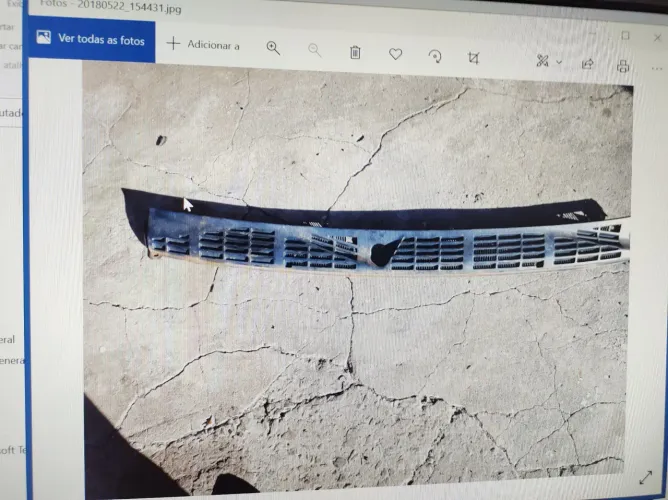Screen dimensions: 668x500
Task: Minimize the Photos window
Action: tap(593, 33)
